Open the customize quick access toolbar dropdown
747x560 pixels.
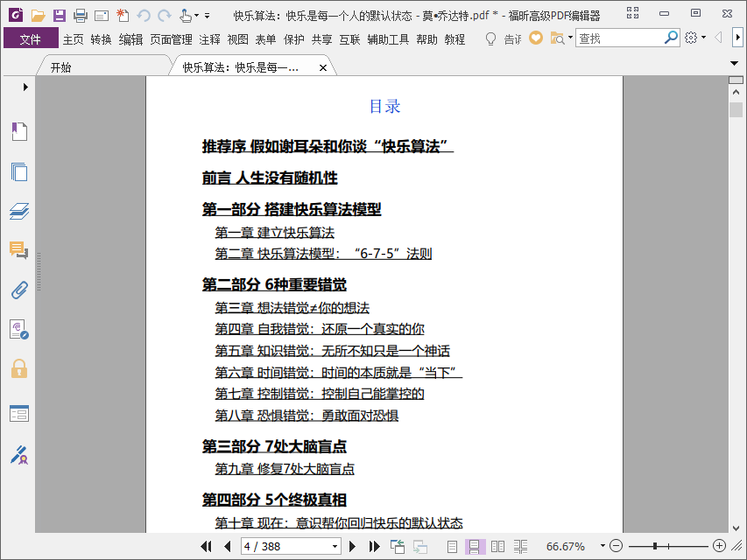(x=207, y=16)
